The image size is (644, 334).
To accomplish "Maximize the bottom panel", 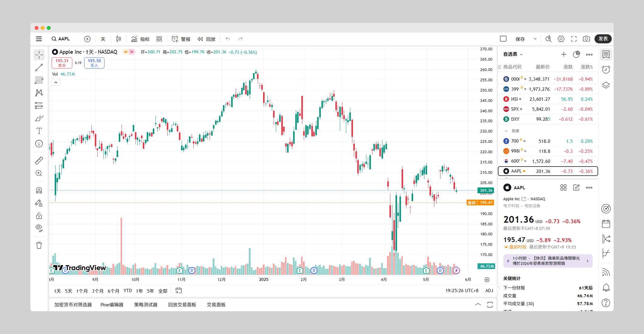I will [x=490, y=305].
